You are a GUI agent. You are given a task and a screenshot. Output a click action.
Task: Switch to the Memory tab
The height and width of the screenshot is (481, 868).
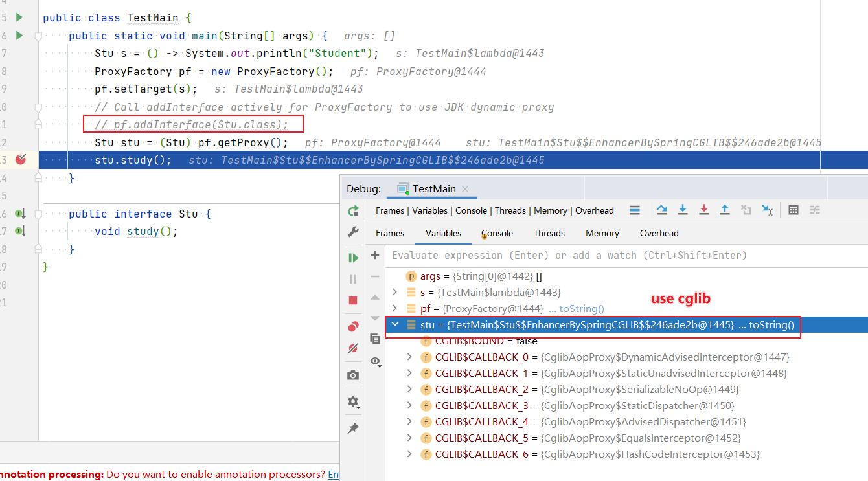[602, 233]
